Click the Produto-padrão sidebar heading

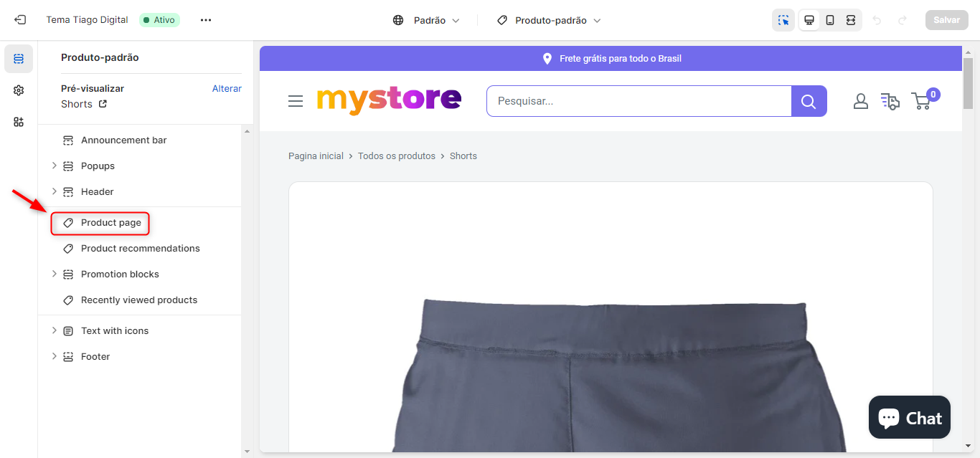100,57
